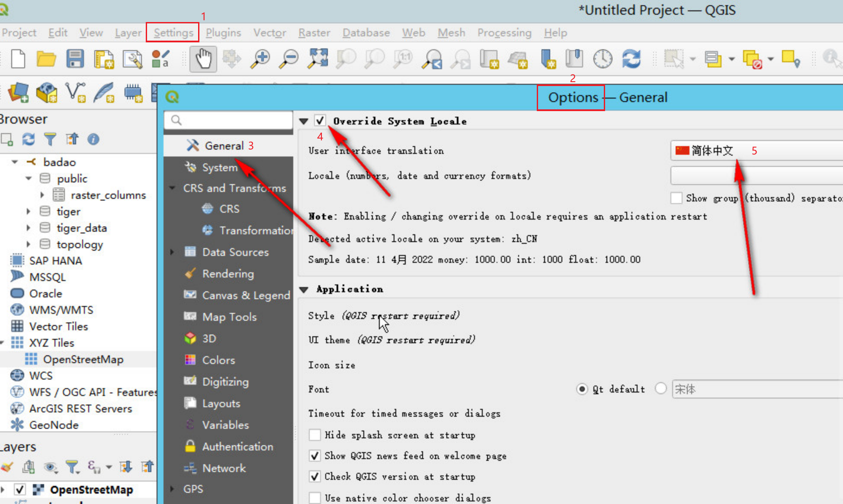843x504 pixels.
Task: Open the Raster menu
Action: point(314,33)
